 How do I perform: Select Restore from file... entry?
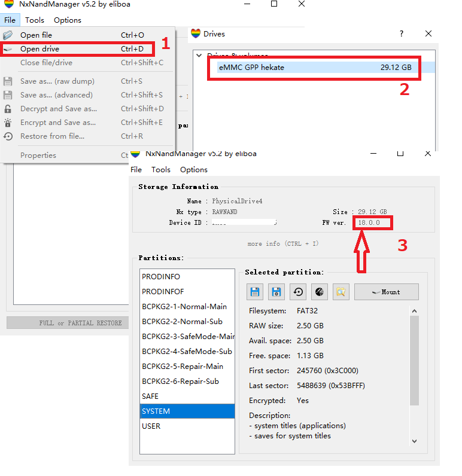pos(87,136)
